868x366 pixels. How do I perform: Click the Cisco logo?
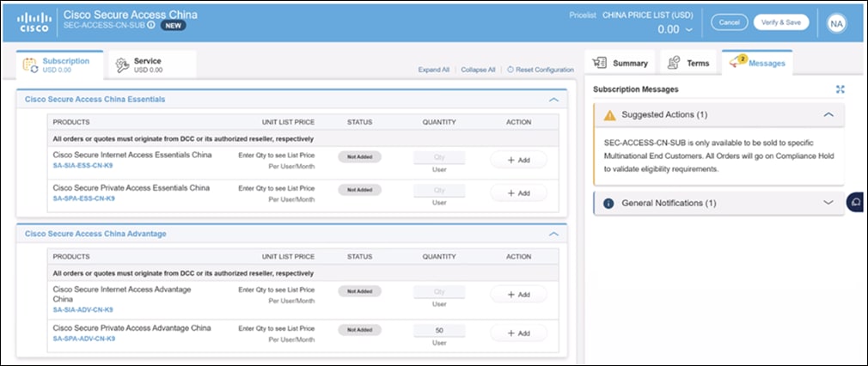tap(34, 22)
